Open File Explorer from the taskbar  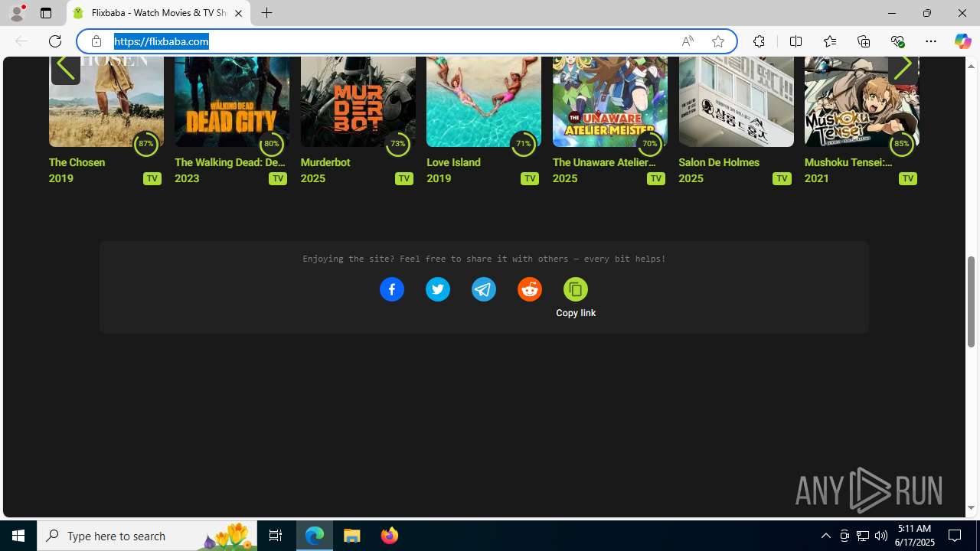pyautogui.click(x=352, y=536)
